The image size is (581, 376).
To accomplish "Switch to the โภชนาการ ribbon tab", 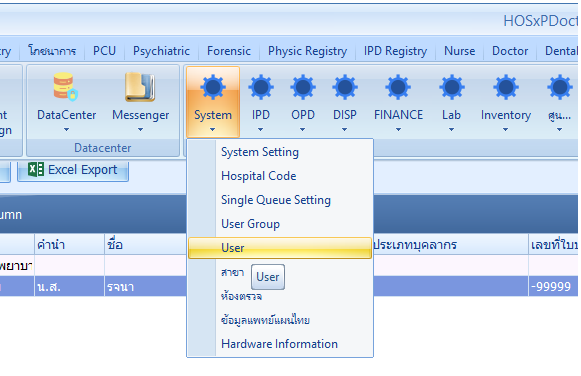I will click(52, 51).
